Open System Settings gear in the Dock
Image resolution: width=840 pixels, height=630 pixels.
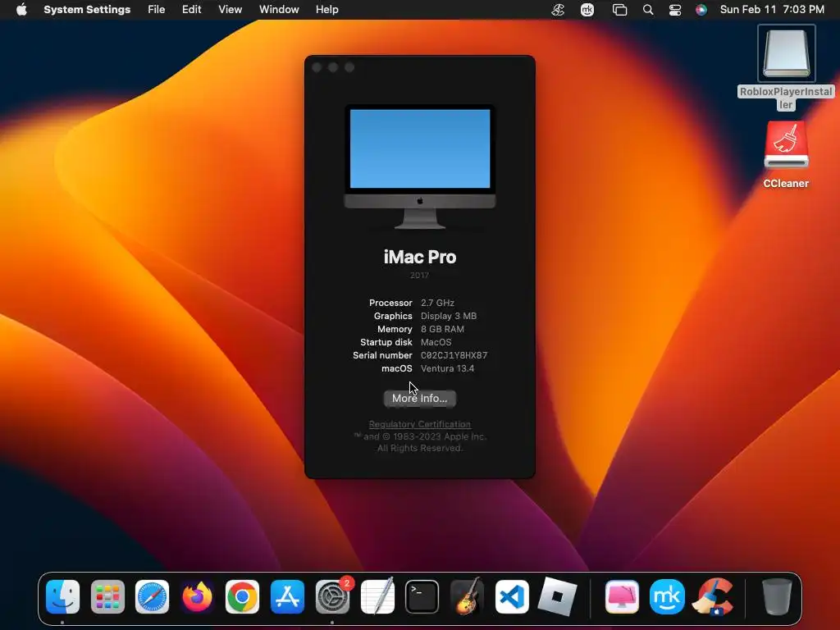point(332,596)
